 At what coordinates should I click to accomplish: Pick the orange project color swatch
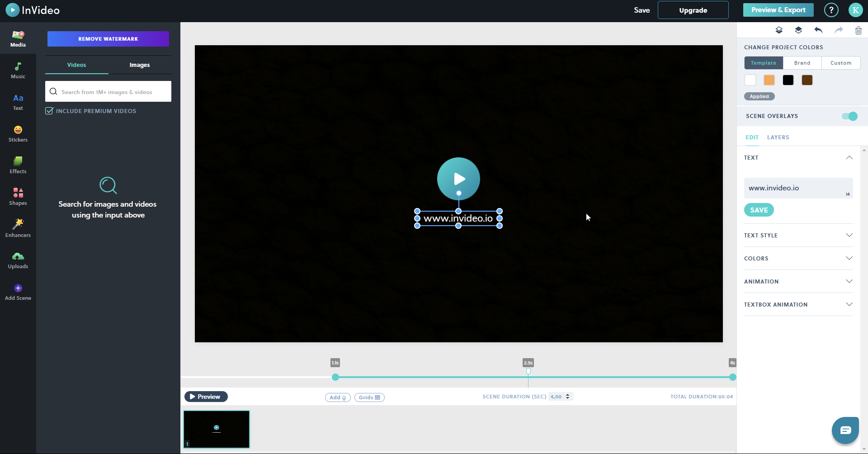[769, 80]
